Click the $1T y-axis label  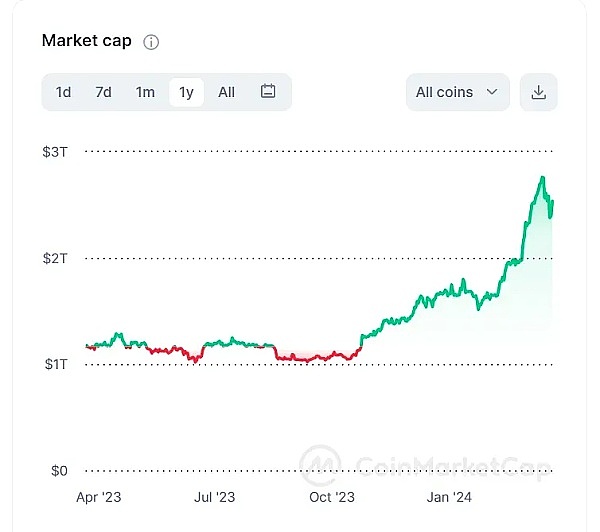tap(55, 364)
